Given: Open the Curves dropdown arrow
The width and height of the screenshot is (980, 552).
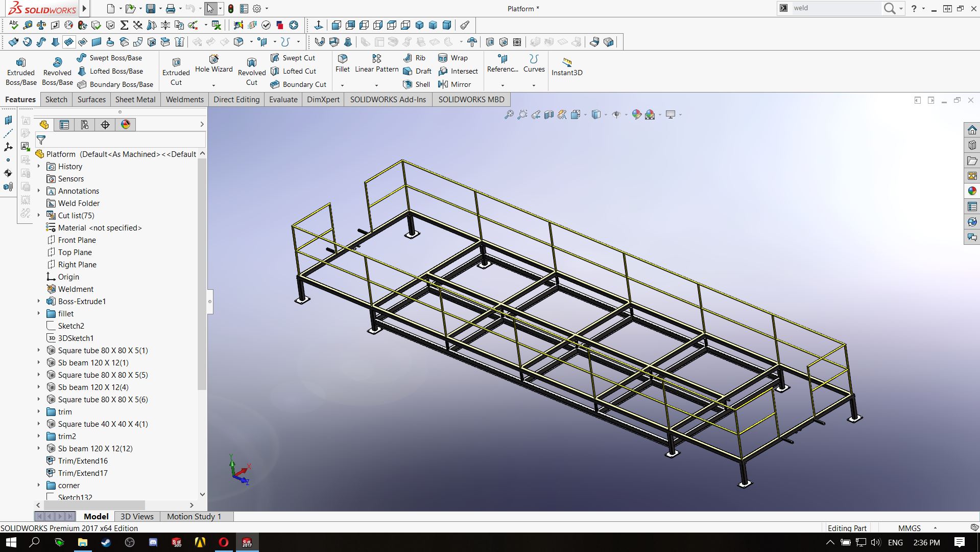Looking at the screenshot, I should click(534, 85).
